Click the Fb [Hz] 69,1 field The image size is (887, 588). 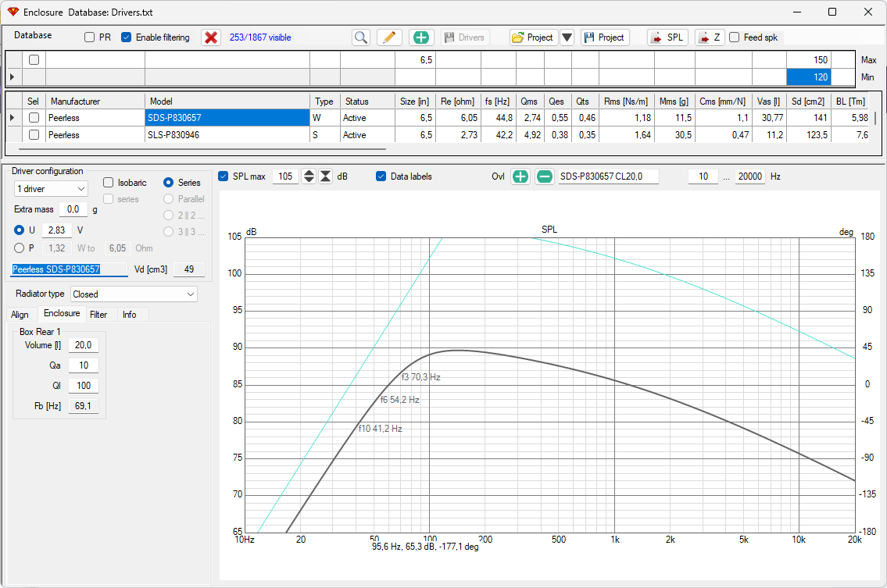coord(83,406)
